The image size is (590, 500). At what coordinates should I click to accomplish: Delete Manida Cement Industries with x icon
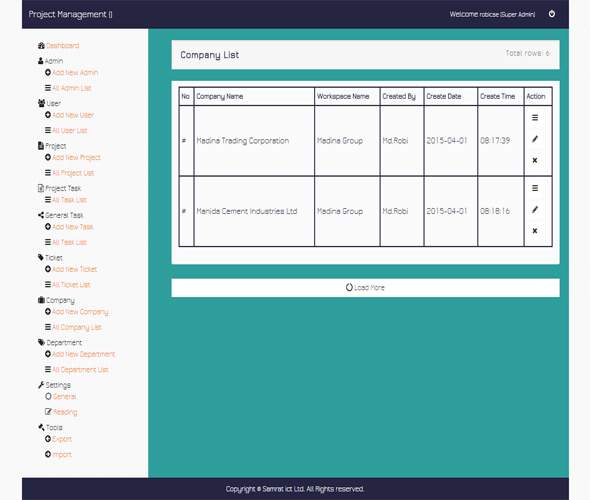click(x=535, y=231)
